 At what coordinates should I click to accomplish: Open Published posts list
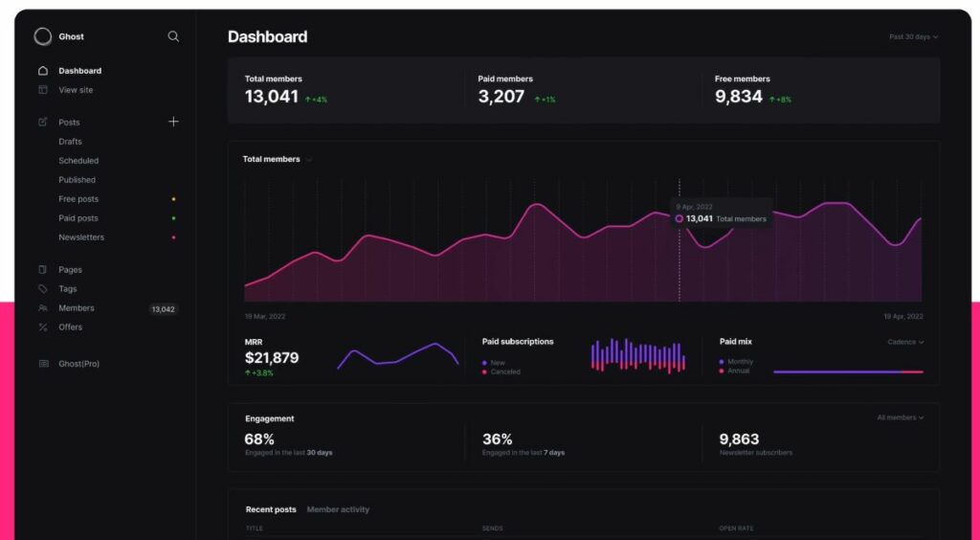(x=77, y=180)
